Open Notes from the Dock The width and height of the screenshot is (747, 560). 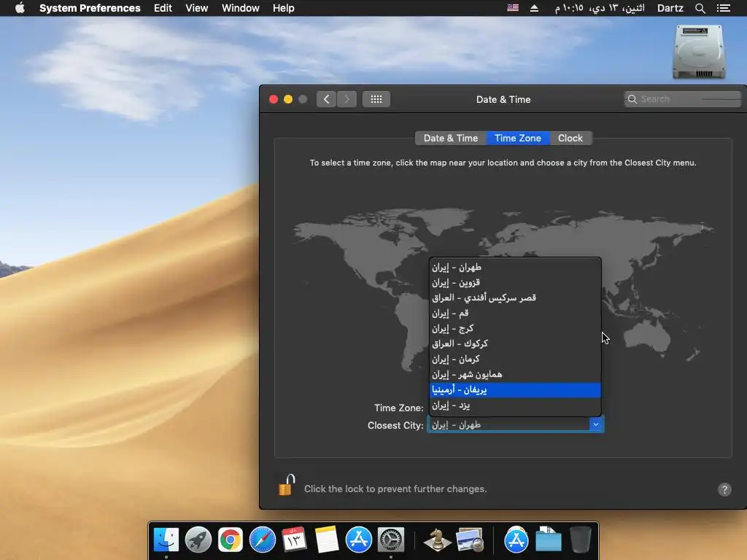click(x=327, y=540)
